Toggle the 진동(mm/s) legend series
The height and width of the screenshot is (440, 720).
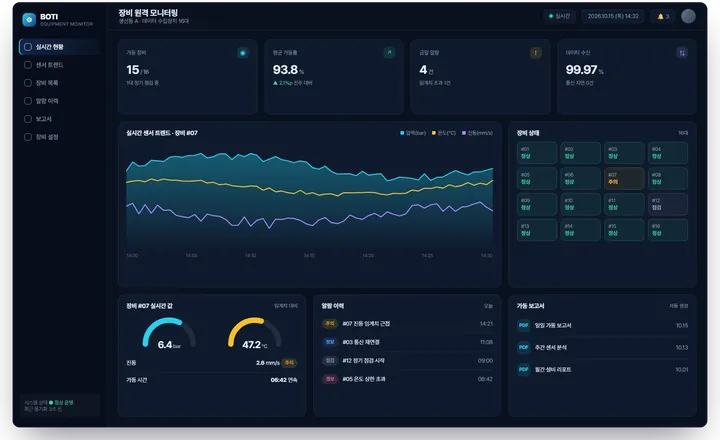point(477,133)
